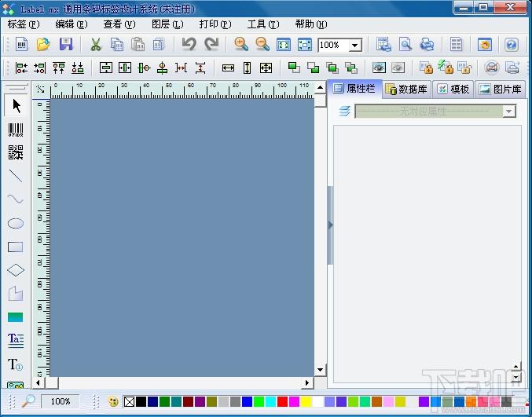532x417 pixels.
Task: Toggle the greyed hide eye icon
Action: [x=398, y=68]
